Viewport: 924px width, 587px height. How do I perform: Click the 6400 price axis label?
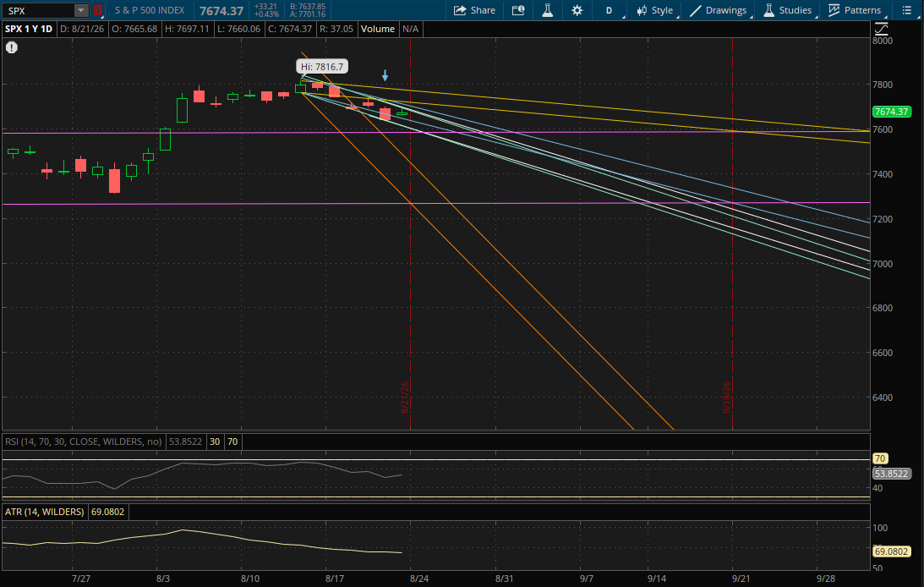883,398
